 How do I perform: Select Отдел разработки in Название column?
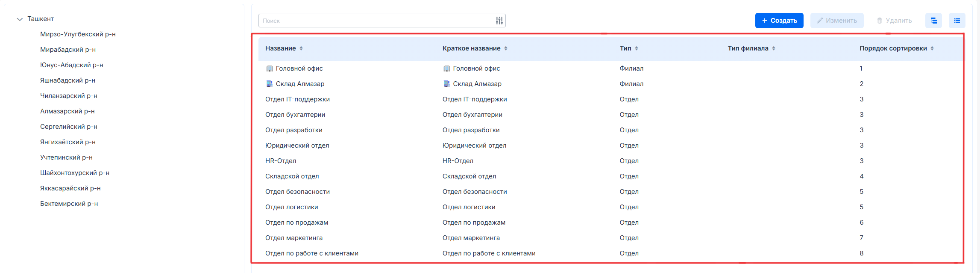[294, 130]
